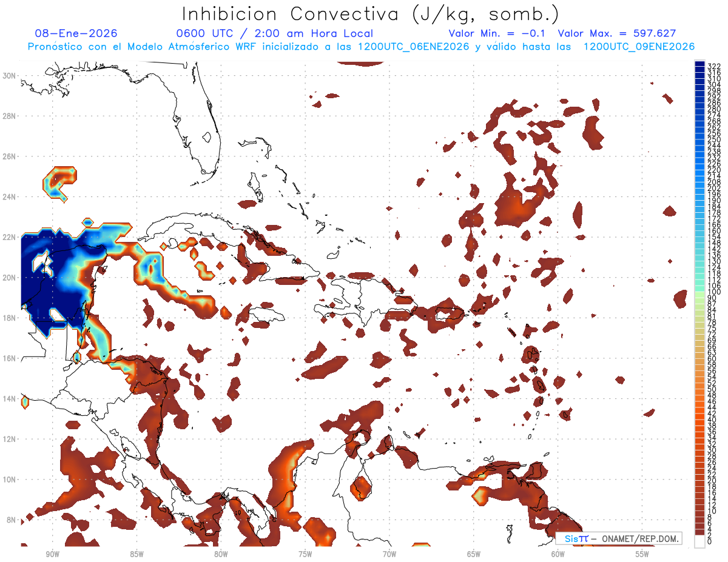Click the '70W' longitude axis label
728x562 pixels.
(389, 554)
